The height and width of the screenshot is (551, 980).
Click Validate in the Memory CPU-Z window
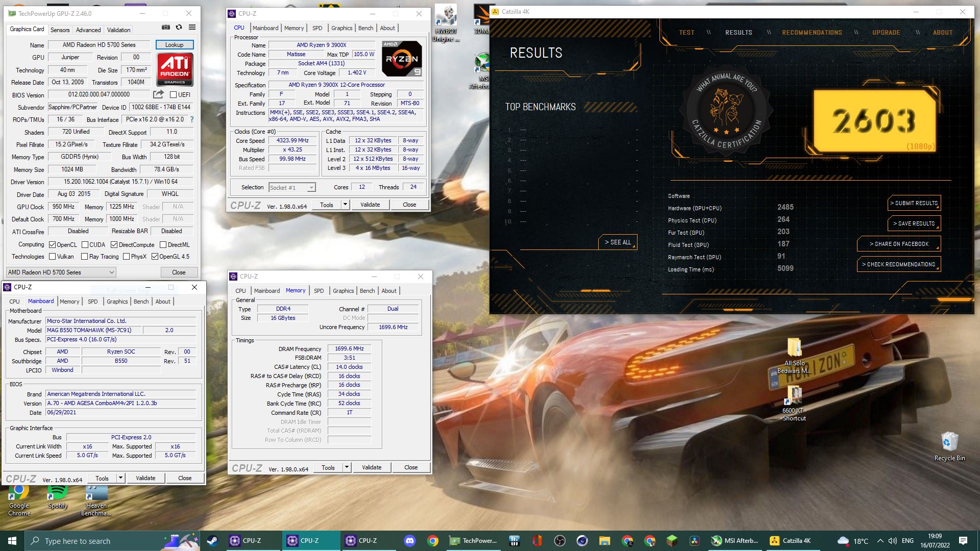pos(372,467)
